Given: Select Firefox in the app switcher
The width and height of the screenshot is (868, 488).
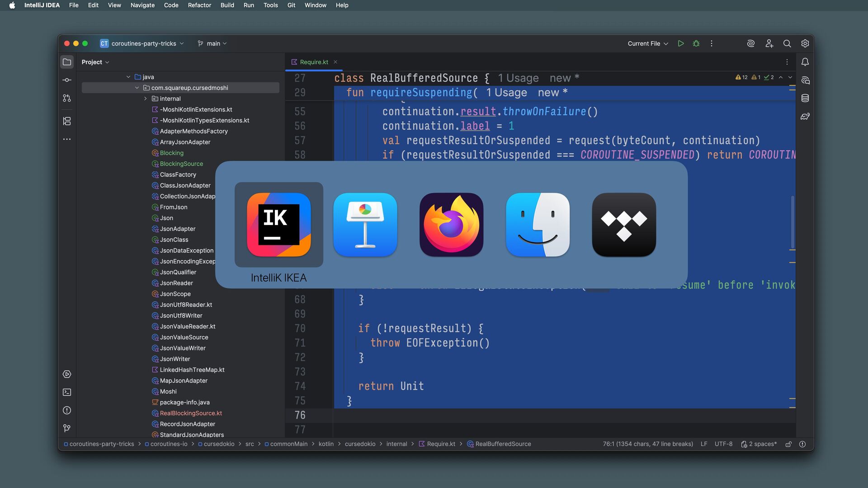Looking at the screenshot, I should (451, 225).
